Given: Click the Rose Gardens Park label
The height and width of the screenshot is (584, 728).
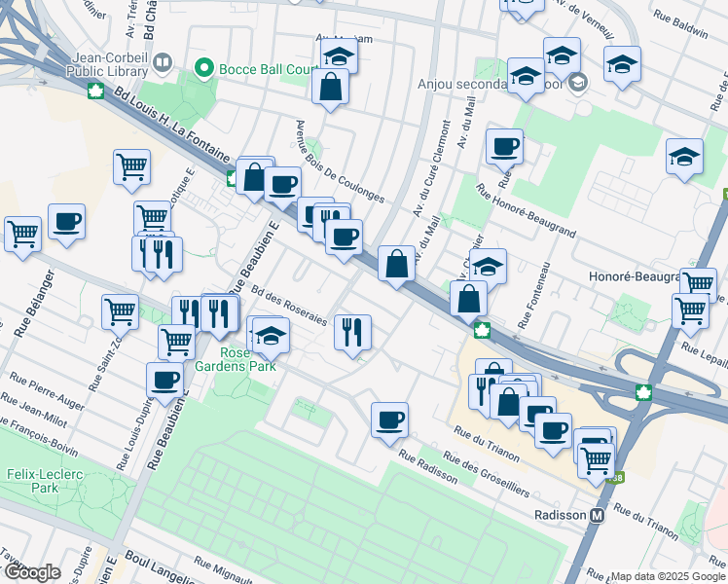Looking at the screenshot, I should tap(235, 359).
